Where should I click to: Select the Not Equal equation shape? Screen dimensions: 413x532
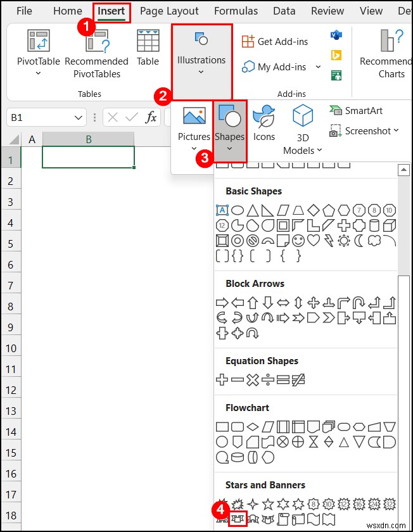click(x=298, y=379)
